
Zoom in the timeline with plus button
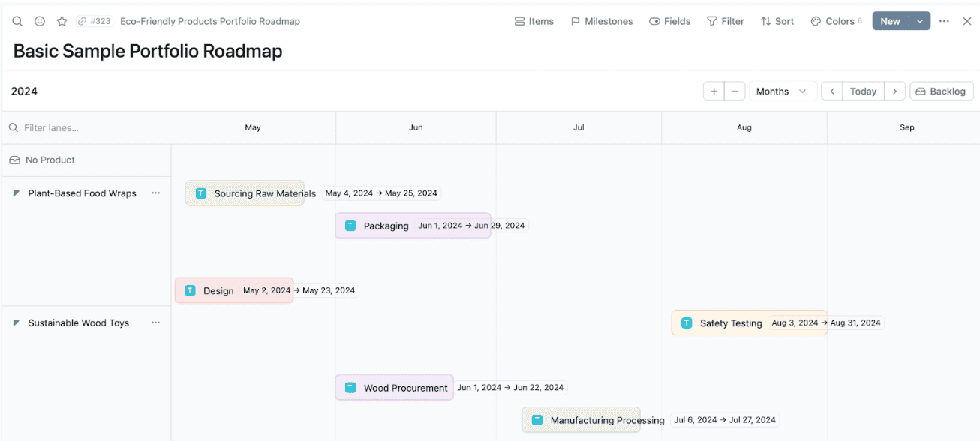click(x=714, y=91)
